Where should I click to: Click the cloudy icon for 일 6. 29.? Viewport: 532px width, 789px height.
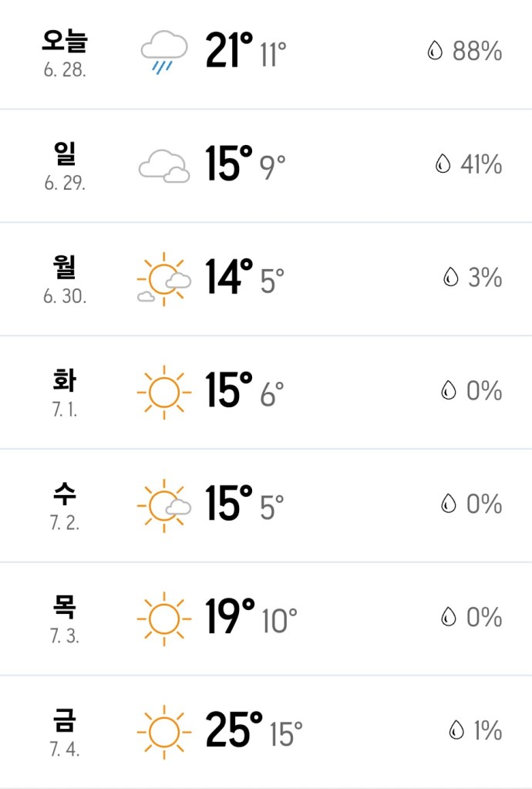[x=163, y=165]
